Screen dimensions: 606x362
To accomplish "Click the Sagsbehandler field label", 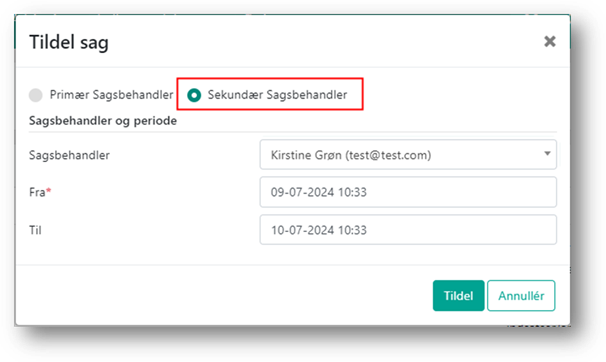I will point(69,155).
